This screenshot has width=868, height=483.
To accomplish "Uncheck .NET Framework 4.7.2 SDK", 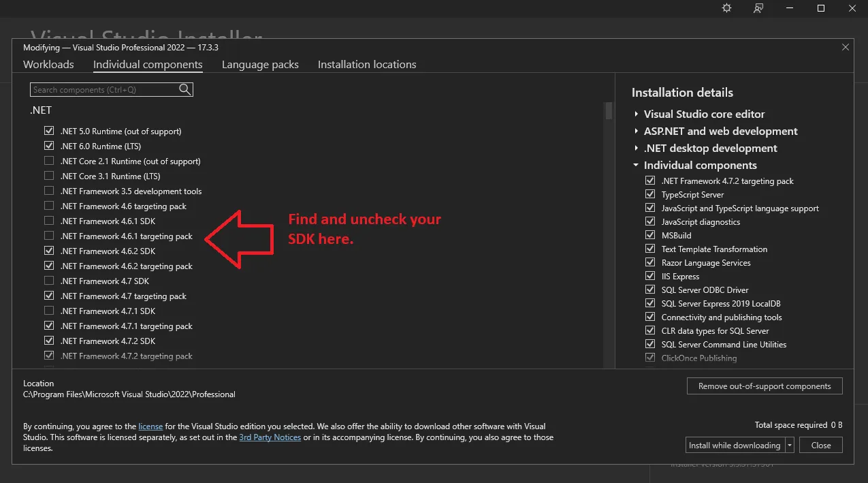I will click(49, 341).
